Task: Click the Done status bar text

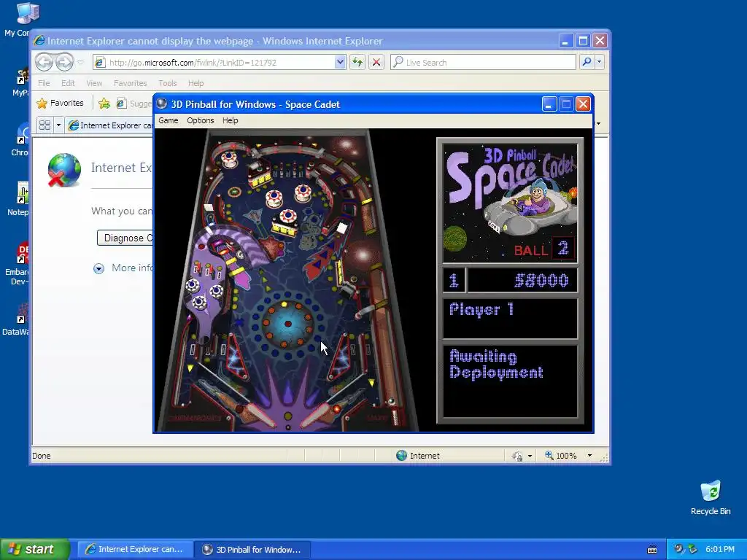Action: [x=42, y=456]
